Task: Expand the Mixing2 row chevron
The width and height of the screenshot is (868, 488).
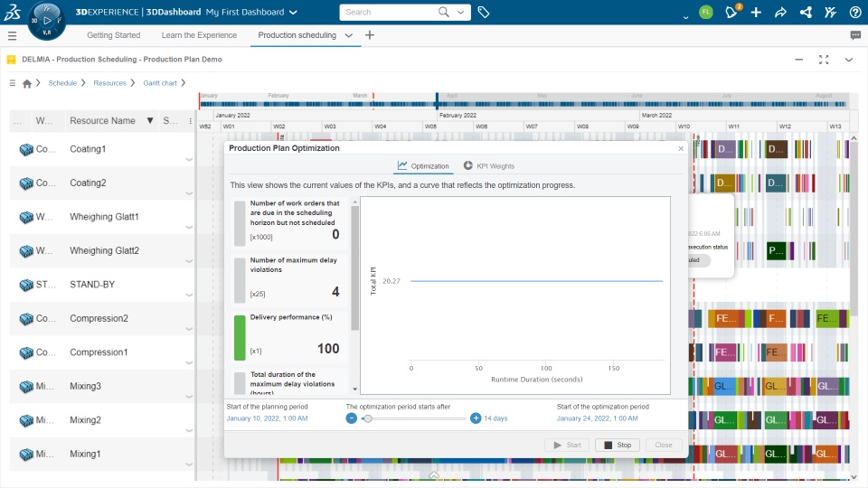Action: pos(189,430)
